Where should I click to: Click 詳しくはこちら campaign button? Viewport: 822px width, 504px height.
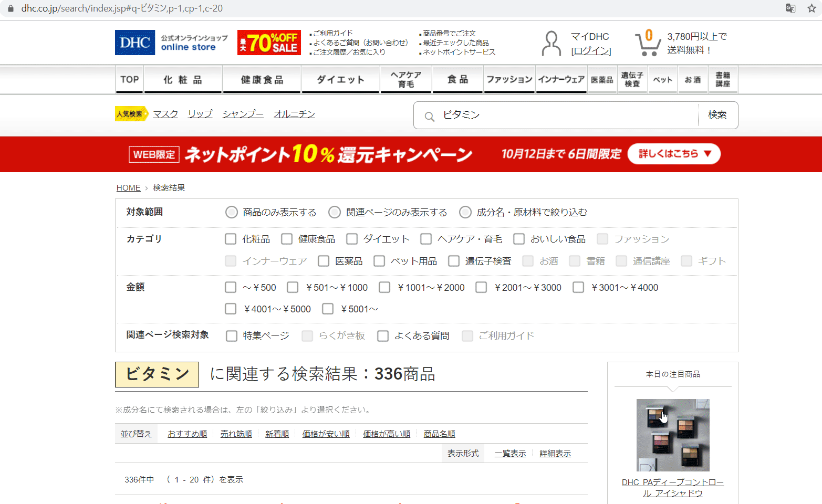(x=674, y=154)
